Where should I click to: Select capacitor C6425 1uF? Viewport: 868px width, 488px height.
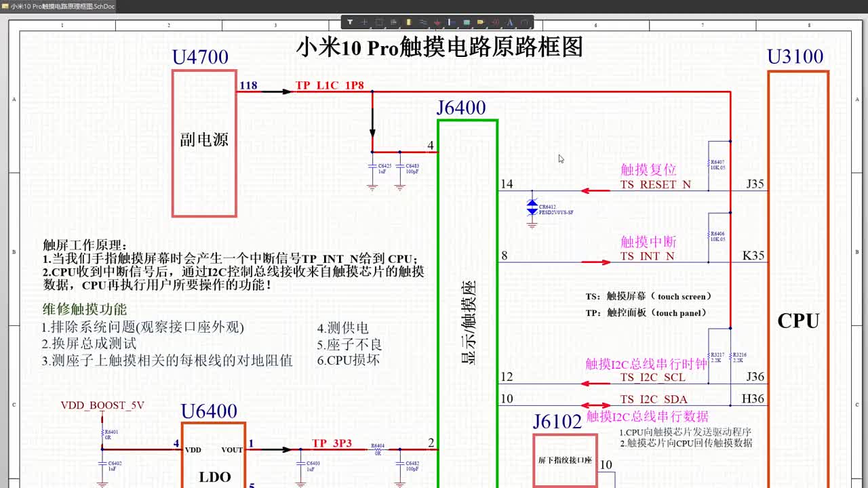(380, 167)
